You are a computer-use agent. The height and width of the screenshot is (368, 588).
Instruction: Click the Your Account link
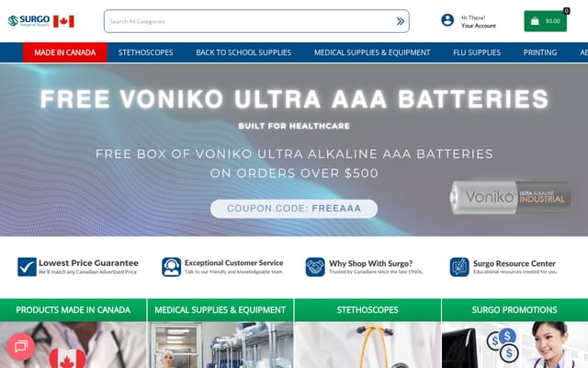point(479,26)
